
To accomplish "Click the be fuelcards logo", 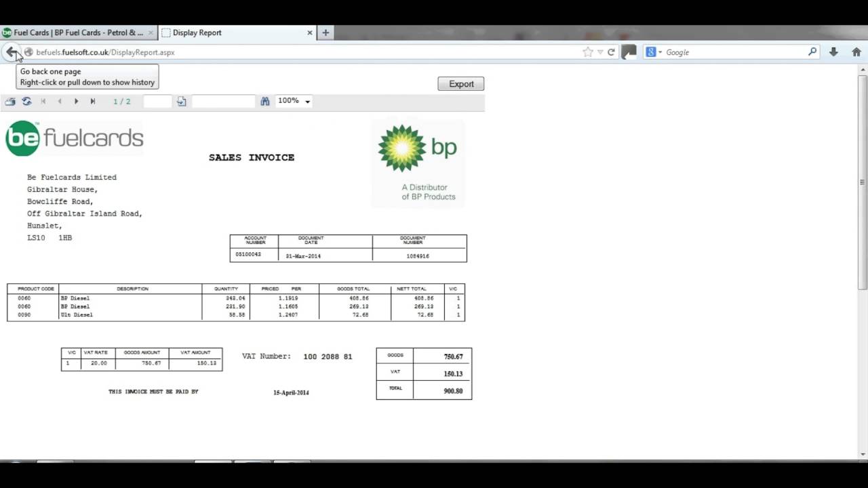I will [75, 138].
